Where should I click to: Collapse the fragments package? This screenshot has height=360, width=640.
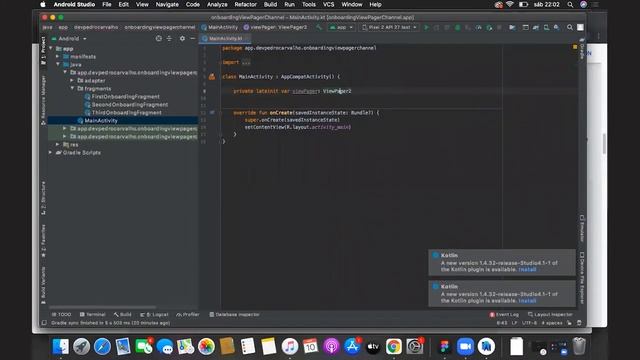(72, 88)
